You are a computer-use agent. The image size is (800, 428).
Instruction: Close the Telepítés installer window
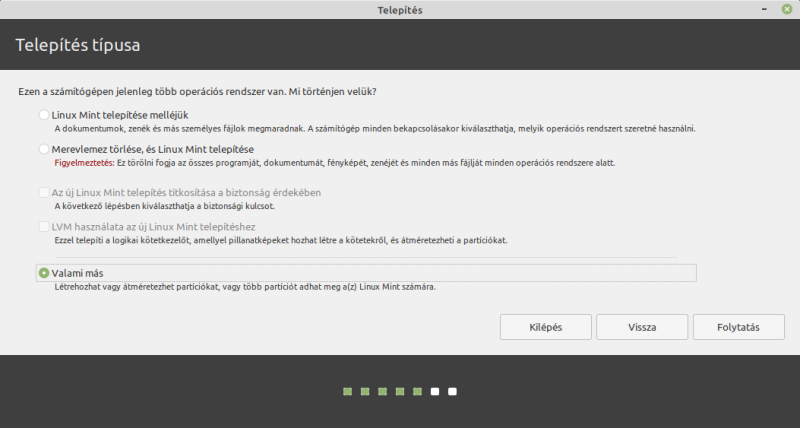coord(787,10)
